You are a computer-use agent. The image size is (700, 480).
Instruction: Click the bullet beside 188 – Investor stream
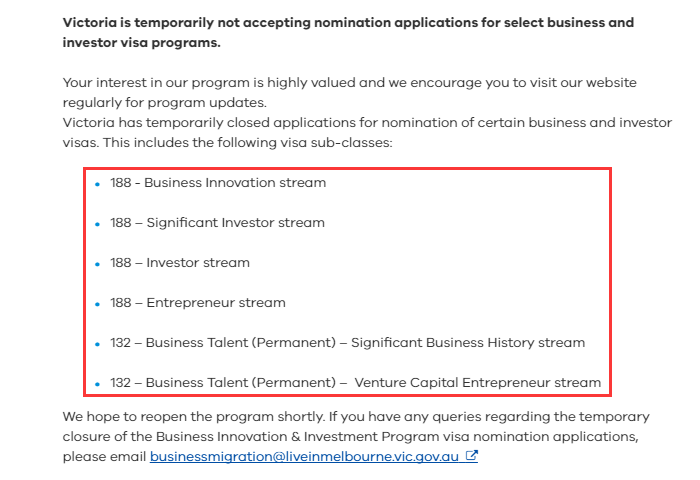tap(97, 264)
